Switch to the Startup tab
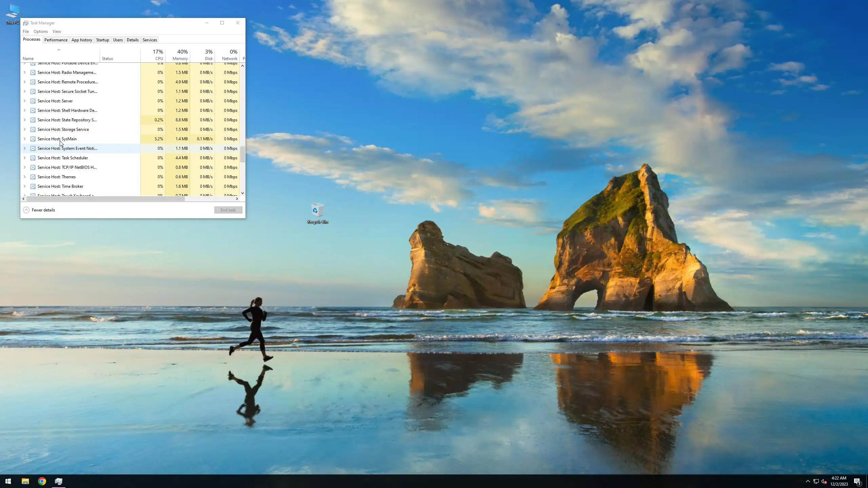This screenshot has width=868, height=488. 102,40
